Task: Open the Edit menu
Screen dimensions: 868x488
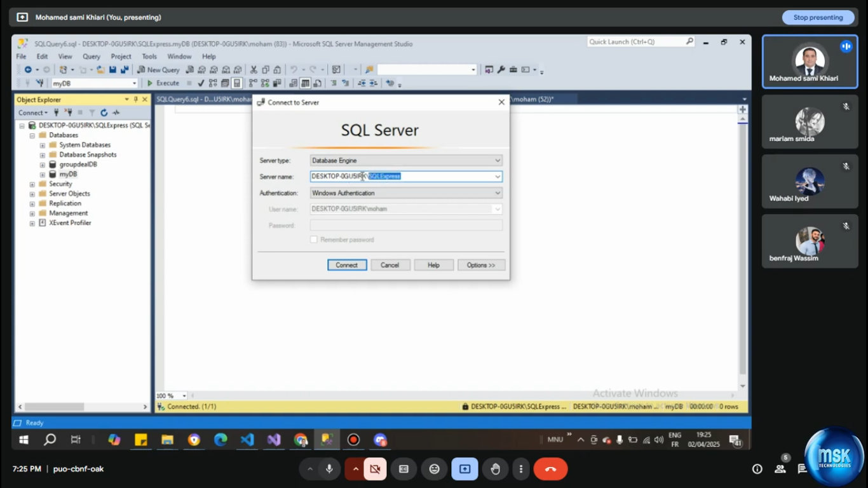Action: [x=42, y=57]
